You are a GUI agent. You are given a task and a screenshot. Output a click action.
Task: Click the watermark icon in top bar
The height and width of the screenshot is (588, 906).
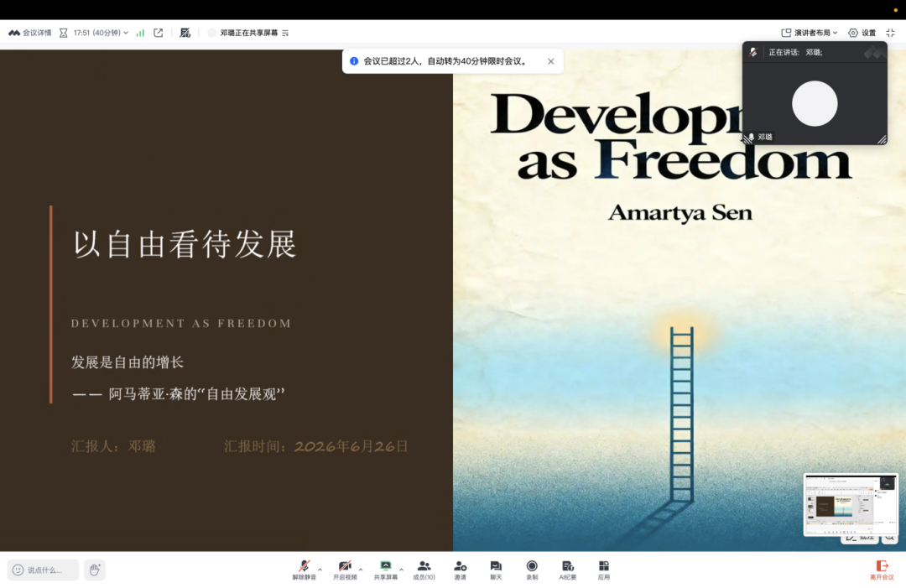pos(185,33)
